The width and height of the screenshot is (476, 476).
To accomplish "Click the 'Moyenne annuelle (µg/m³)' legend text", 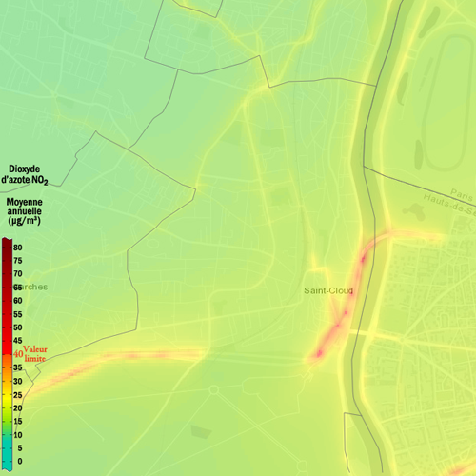I will (x=24, y=211).
